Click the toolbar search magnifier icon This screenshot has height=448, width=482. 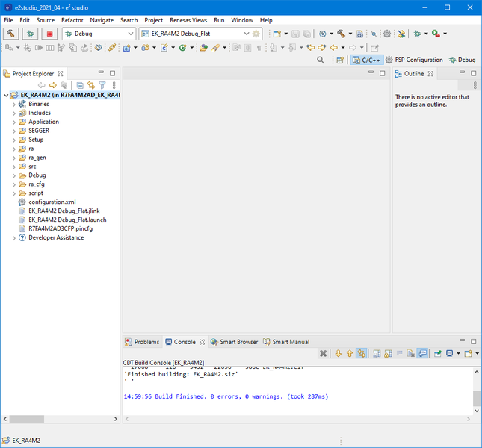click(x=321, y=60)
